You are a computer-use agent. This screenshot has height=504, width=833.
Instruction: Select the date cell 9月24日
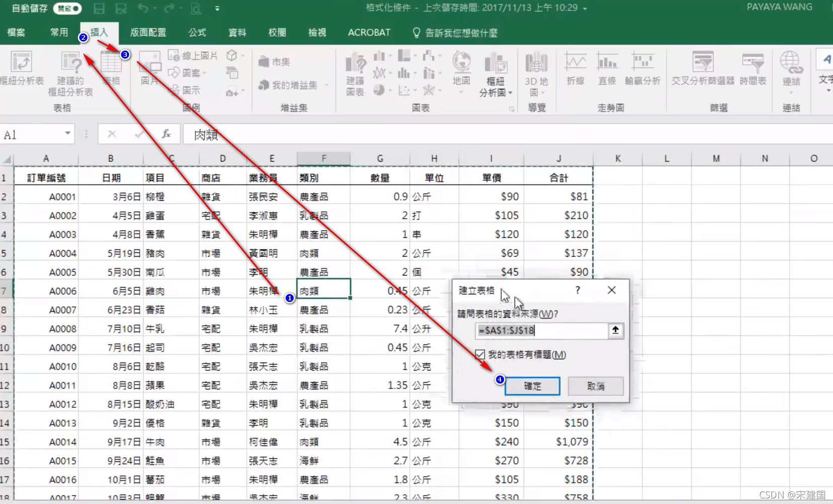click(x=111, y=461)
